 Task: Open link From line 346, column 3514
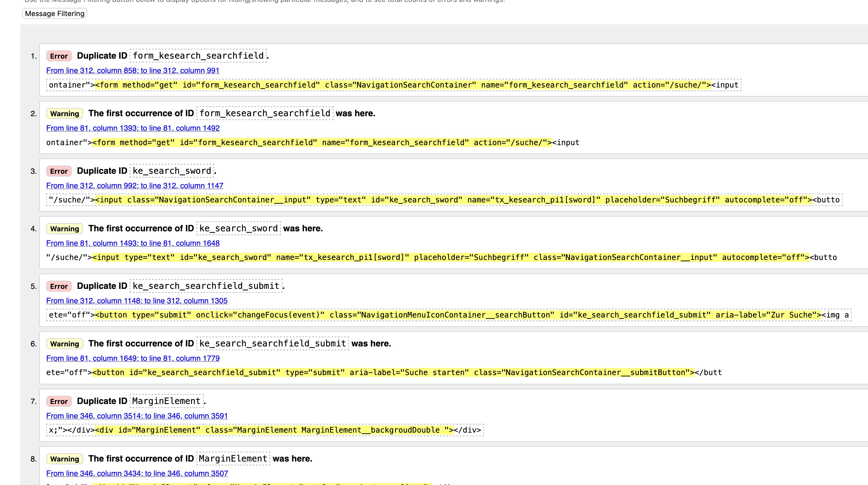pyautogui.click(x=137, y=416)
